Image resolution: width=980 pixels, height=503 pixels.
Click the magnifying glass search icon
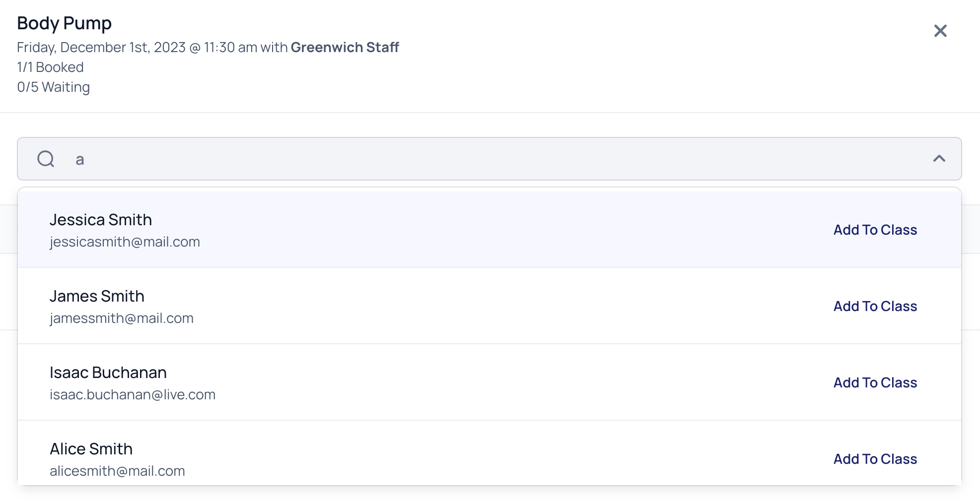click(x=46, y=159)
